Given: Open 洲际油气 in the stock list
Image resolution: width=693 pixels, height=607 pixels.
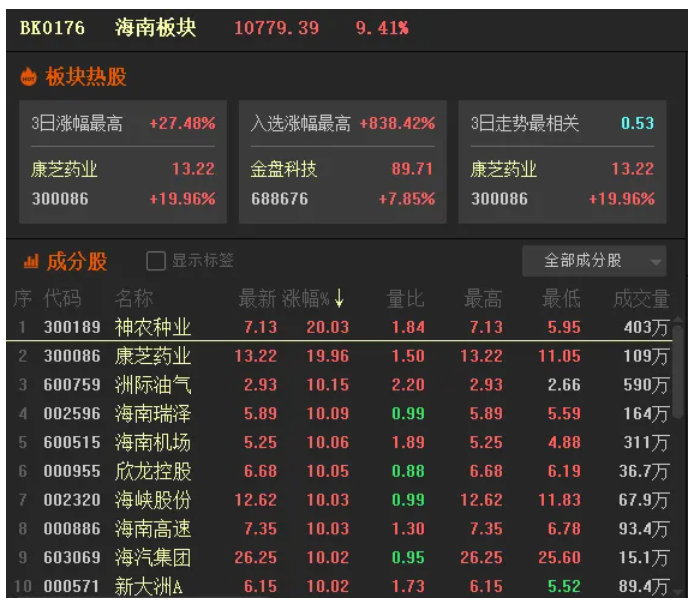Looking at the screenshot, I should [x=152, y=385].
